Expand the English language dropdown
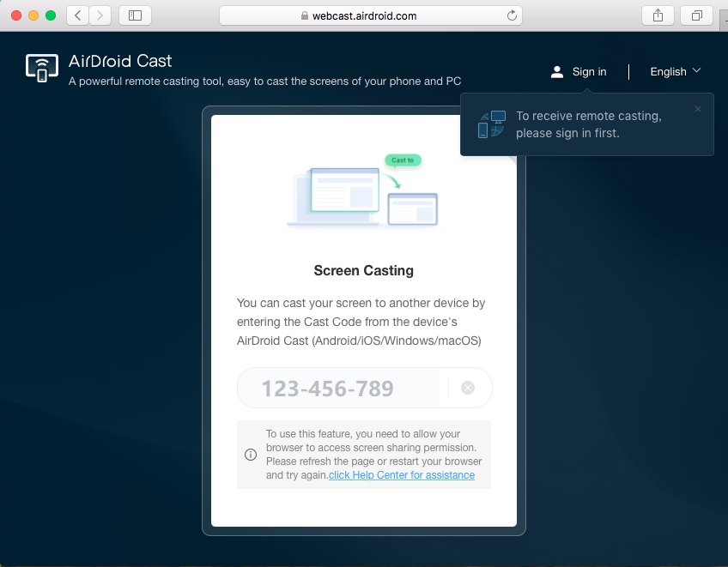This screenshot has width=728, height=567. [x=669, y=71]
